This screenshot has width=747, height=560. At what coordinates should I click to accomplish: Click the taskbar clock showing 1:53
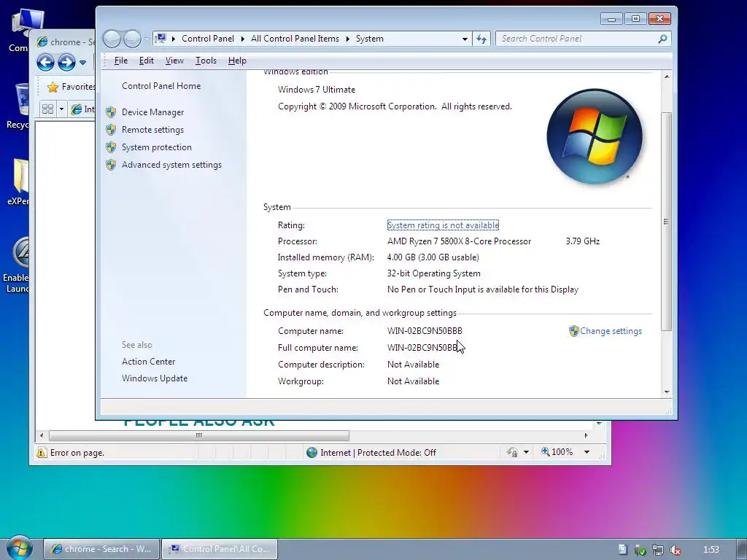point(711,550)
